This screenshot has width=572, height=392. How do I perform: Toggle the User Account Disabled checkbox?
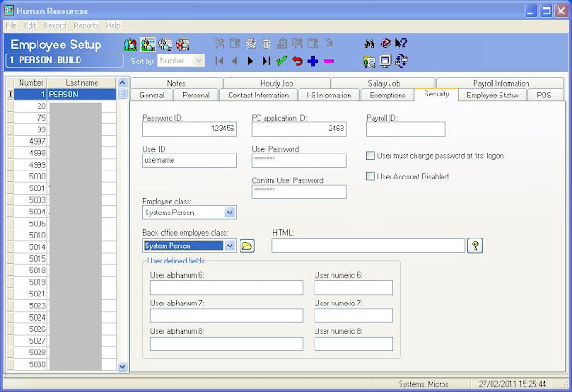[x=371, y=176]
